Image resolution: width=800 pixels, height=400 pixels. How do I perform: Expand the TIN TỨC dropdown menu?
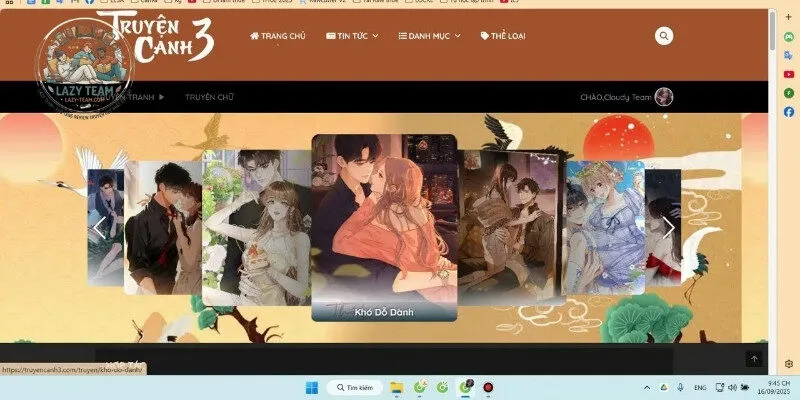352,36
